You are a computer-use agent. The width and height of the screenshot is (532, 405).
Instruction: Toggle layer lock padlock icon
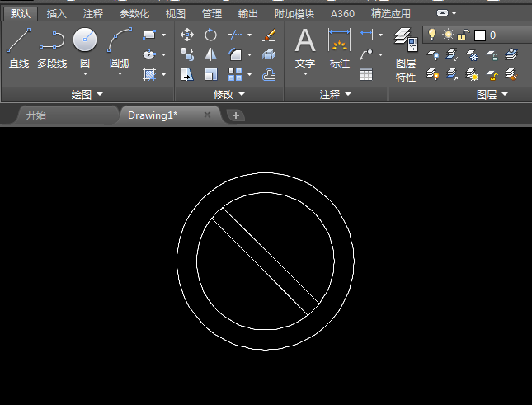[x=464, y=35]
